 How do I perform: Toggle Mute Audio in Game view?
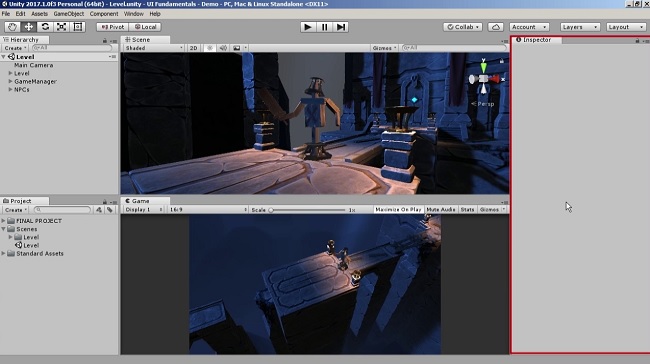tap(441, 210)
